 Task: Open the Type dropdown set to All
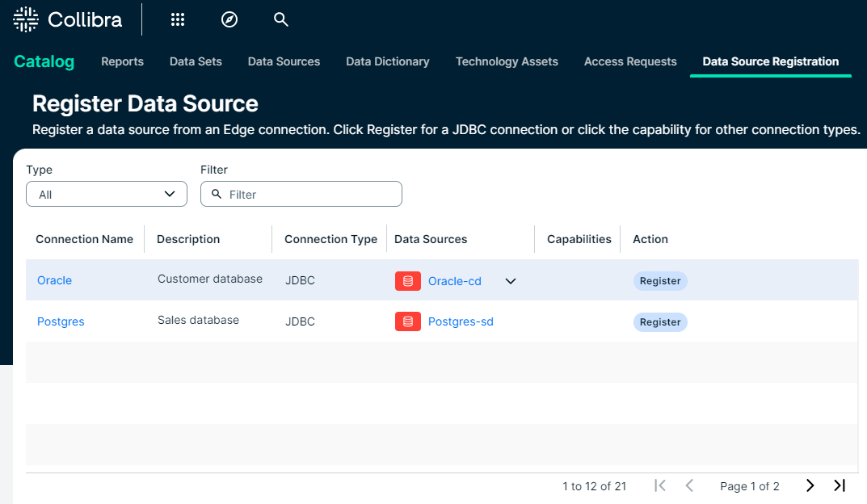107,194
